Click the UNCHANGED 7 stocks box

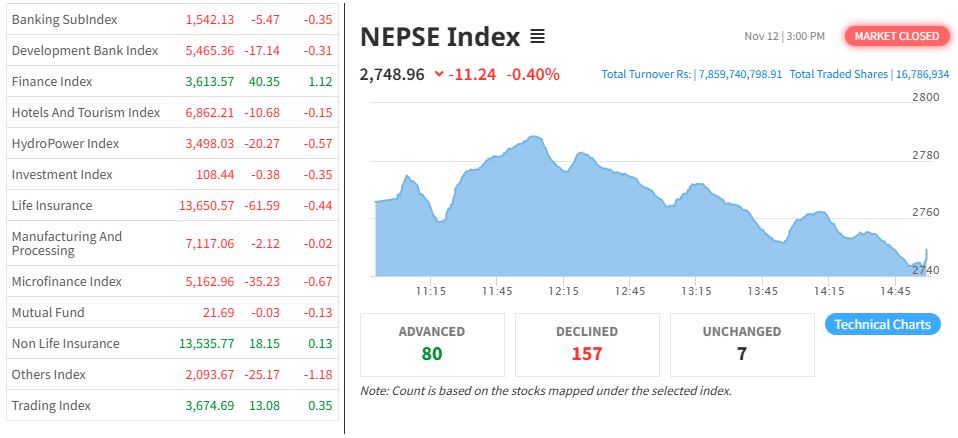[x=742, y=343]
